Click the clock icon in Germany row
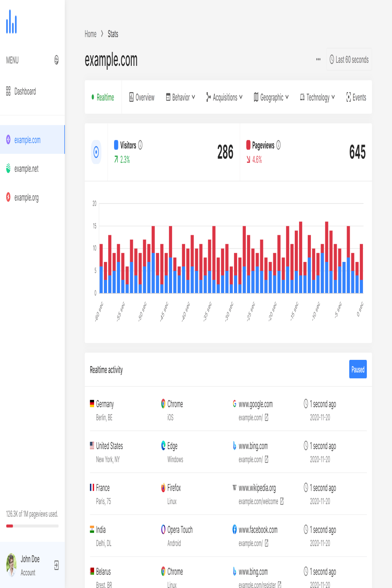 pos(306,404)
